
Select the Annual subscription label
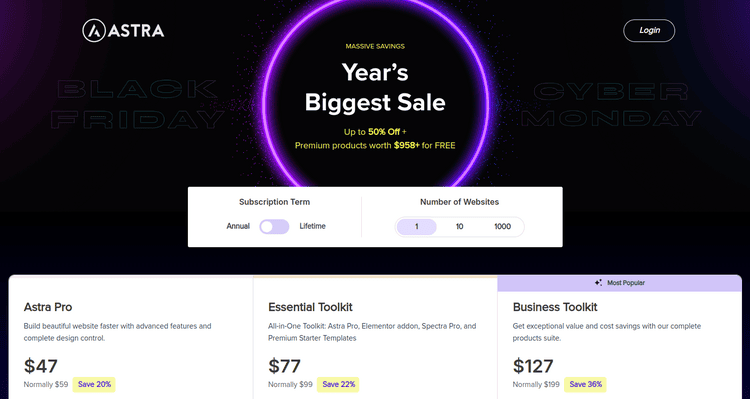pos(238,226)
